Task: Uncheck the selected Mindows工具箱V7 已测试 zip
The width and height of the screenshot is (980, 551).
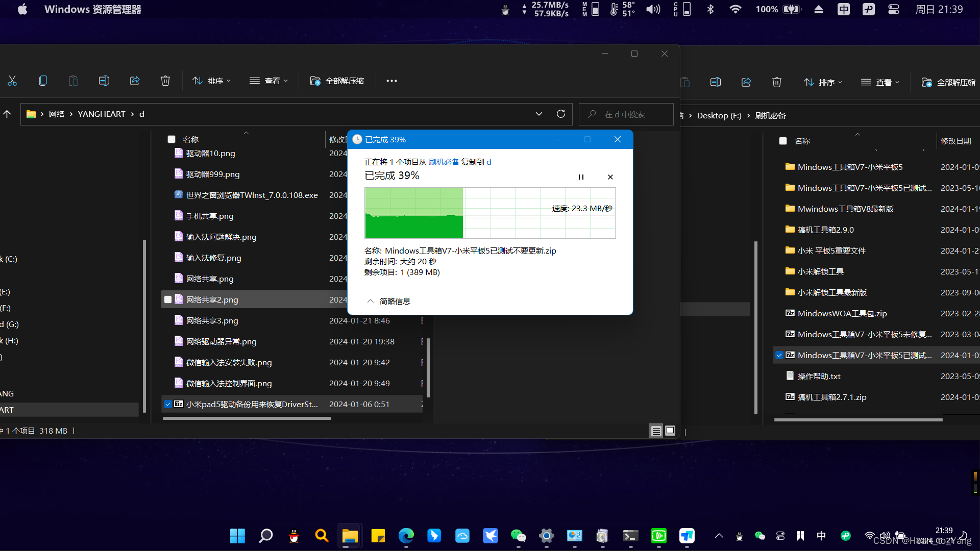Action: coord(779,355)
